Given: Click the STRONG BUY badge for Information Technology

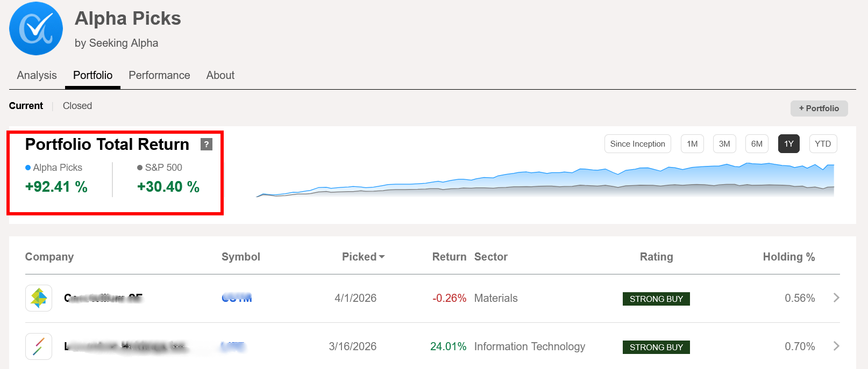Looking at the screenshot, I should coord(656,347).
